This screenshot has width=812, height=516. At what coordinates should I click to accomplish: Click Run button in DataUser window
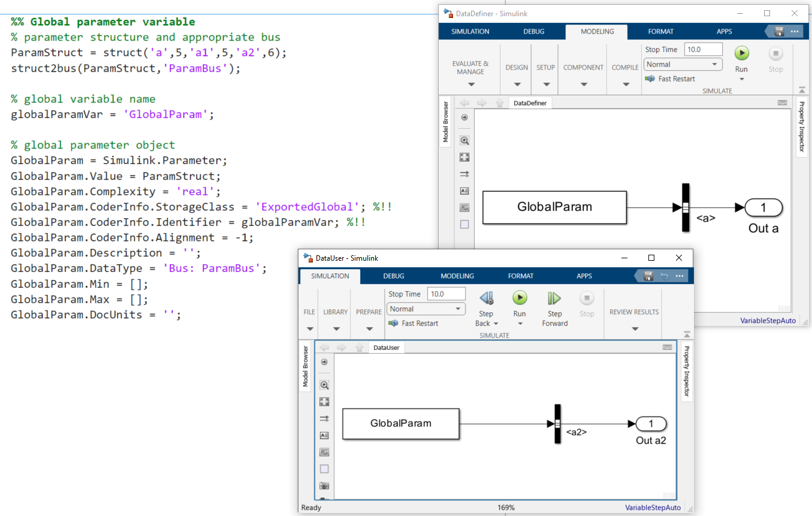pos(520,298)
